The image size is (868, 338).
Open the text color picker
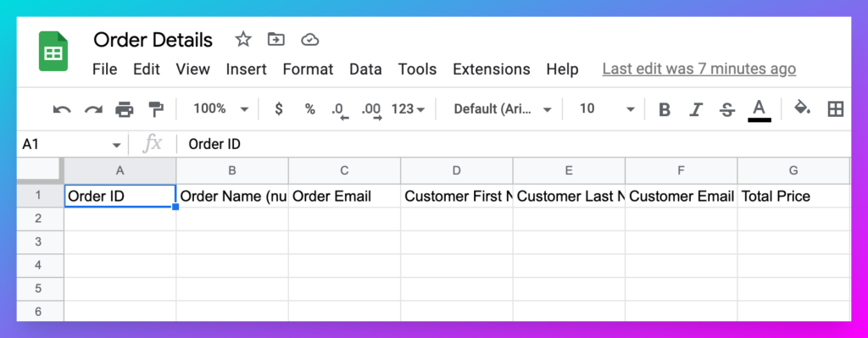point(759,111)
